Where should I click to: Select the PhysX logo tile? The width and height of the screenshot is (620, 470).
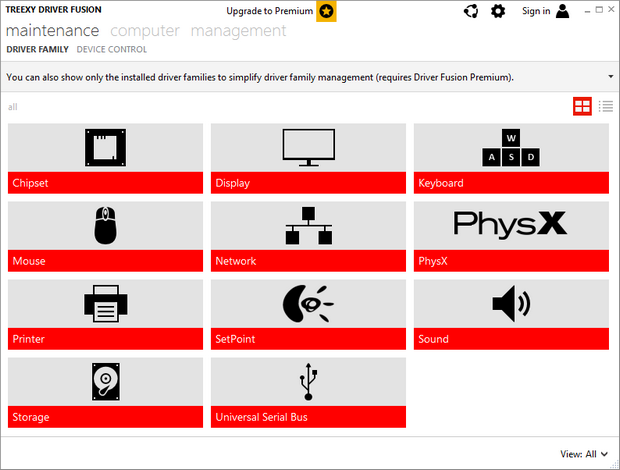click(510, 225)
